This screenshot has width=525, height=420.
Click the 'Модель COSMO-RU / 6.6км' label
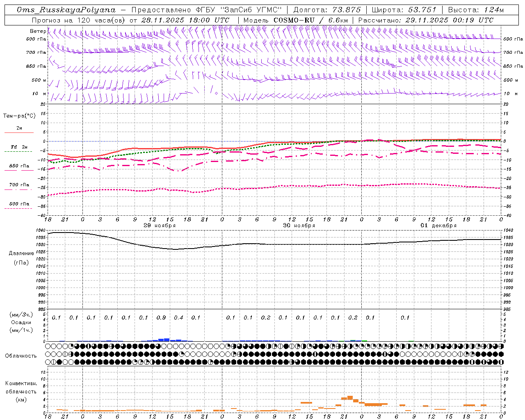(x=295, y=20)
